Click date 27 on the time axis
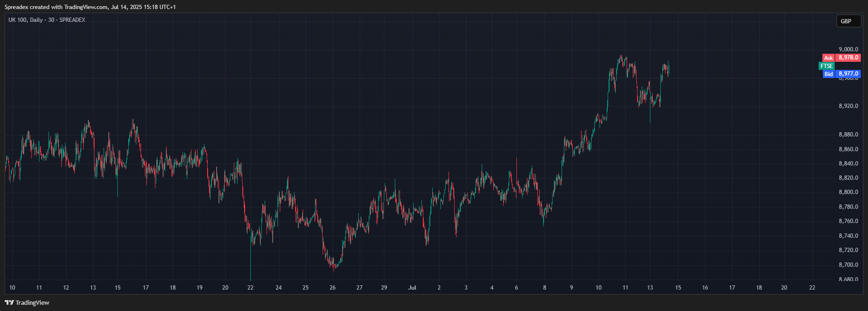This screenshot has height=311, width=868. [360, 288]
